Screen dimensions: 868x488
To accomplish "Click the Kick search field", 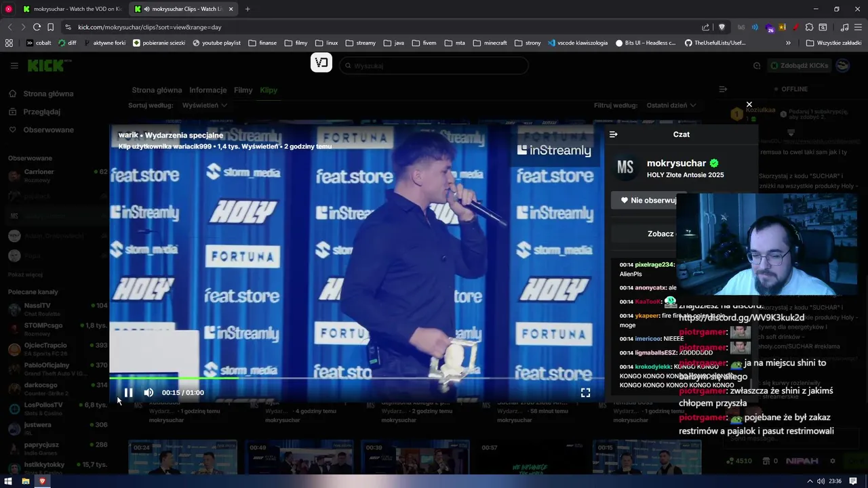I will (x=434, y=66).
